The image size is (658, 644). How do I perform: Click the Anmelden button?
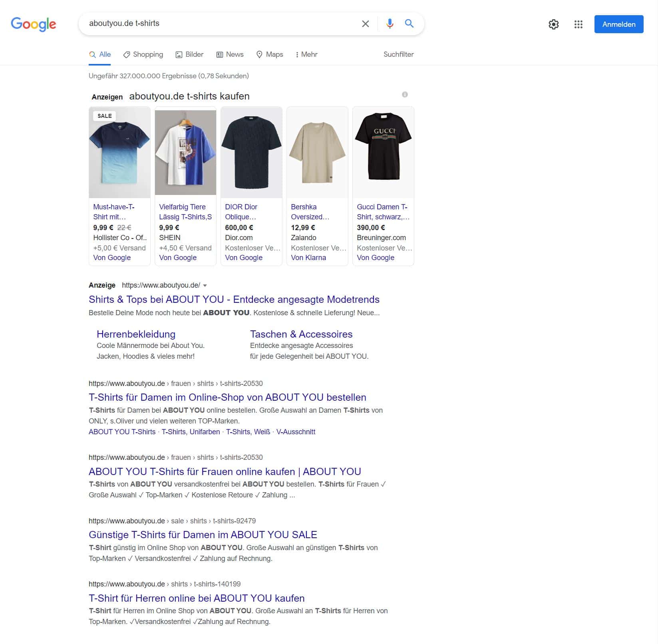coord(619,24)
